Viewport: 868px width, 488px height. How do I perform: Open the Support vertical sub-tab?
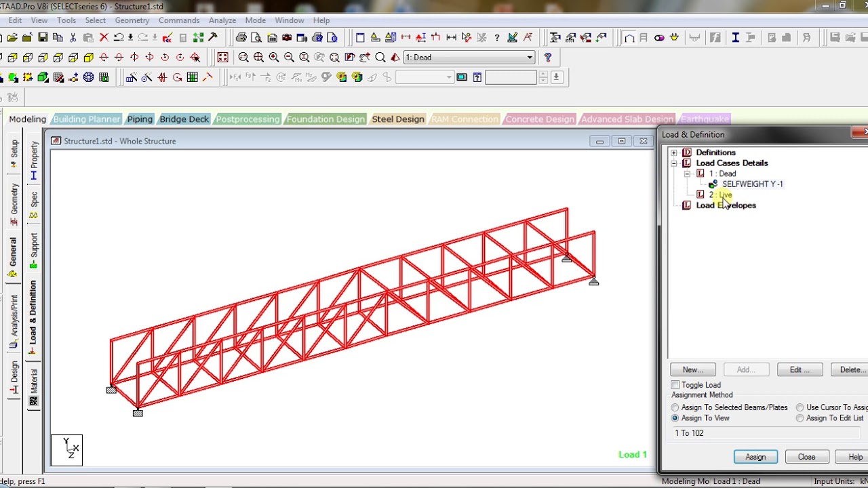[34, 251]
